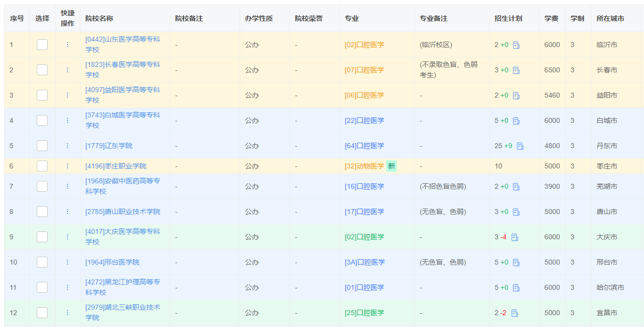The image size is (644, 327).
Task: View plan details icon next to 25 +9
Action: pyautogui.click(x=519, y=146)
